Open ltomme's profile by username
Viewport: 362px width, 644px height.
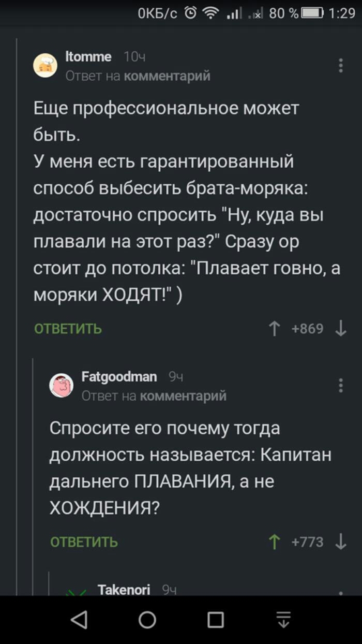click(88, 57)
